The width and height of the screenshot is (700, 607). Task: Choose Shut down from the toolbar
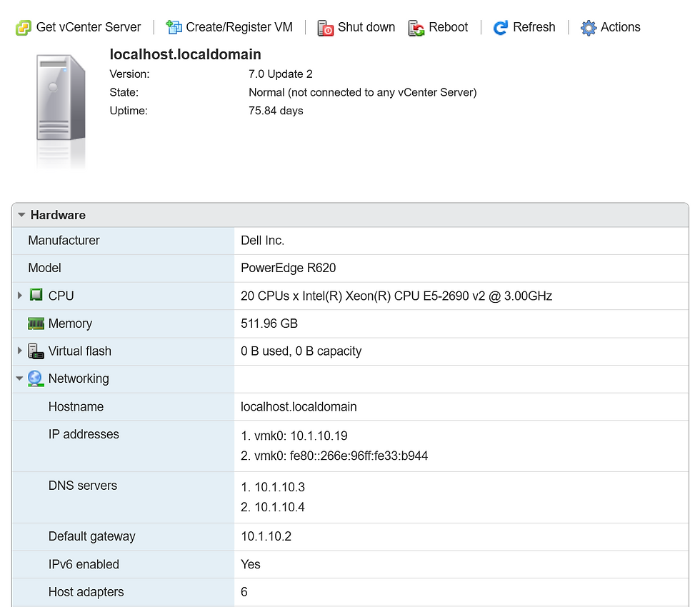[356, 27]
